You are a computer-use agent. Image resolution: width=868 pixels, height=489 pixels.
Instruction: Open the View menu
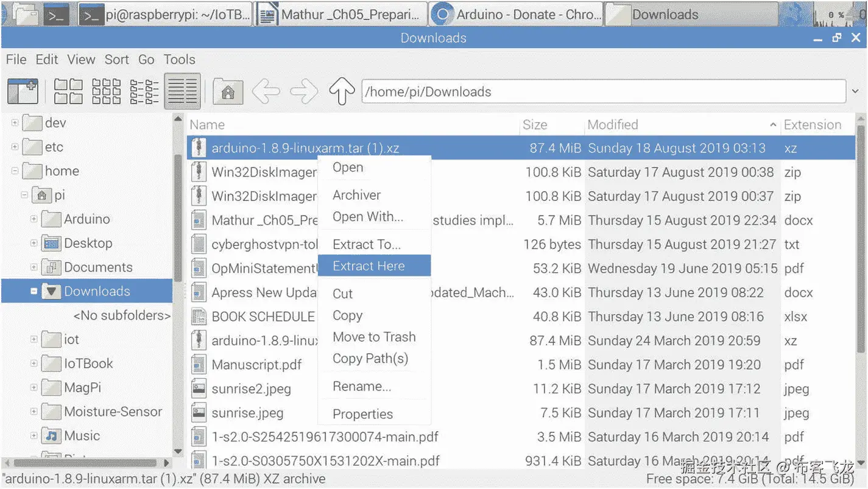point(81,60)
